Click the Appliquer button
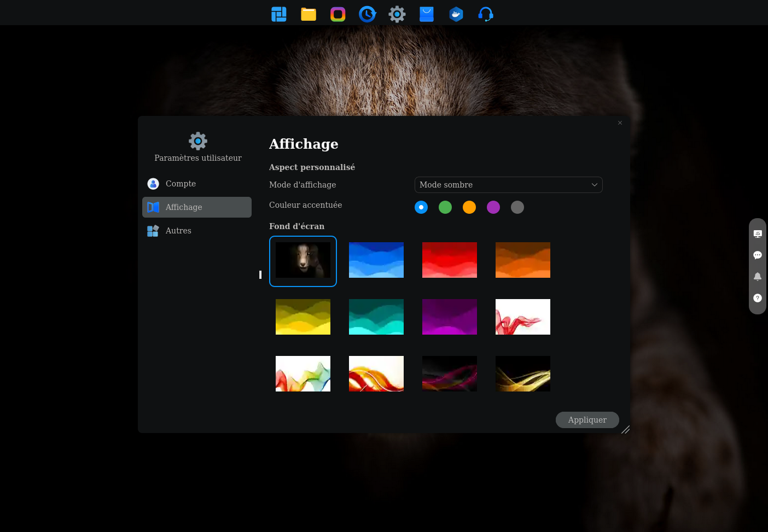The image size is (768, 532). click(587, 420)
